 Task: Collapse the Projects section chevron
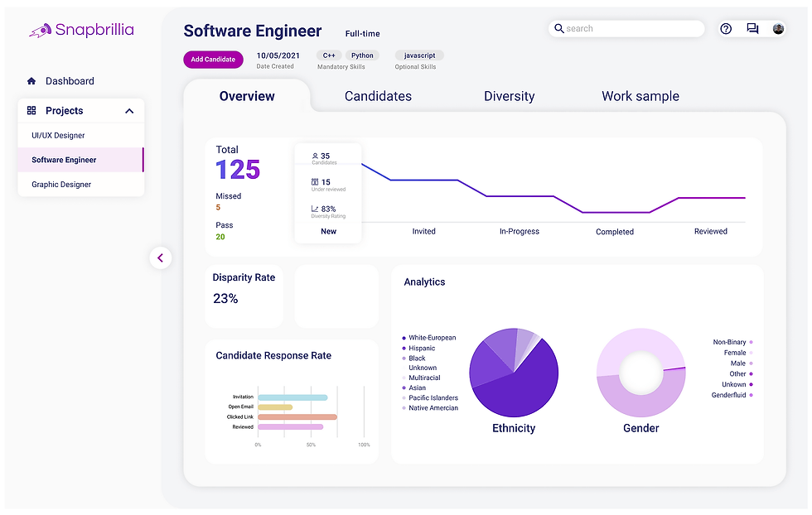(x=129, y=111)
